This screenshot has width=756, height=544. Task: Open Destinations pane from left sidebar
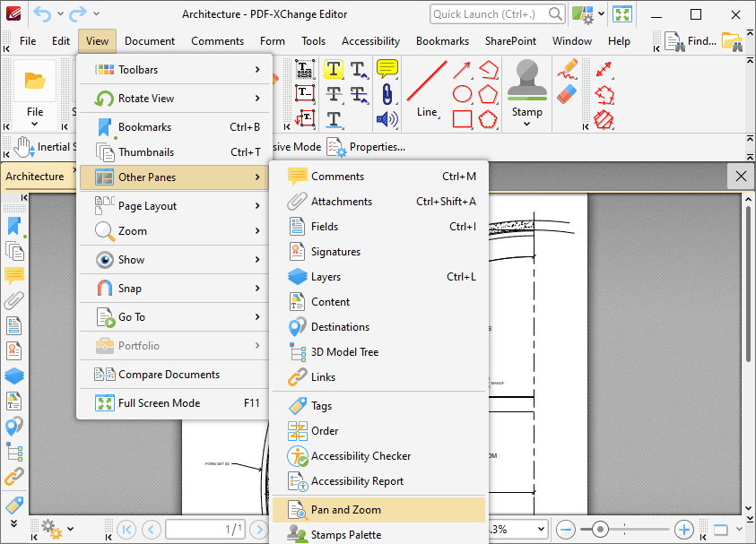point(14,427)
